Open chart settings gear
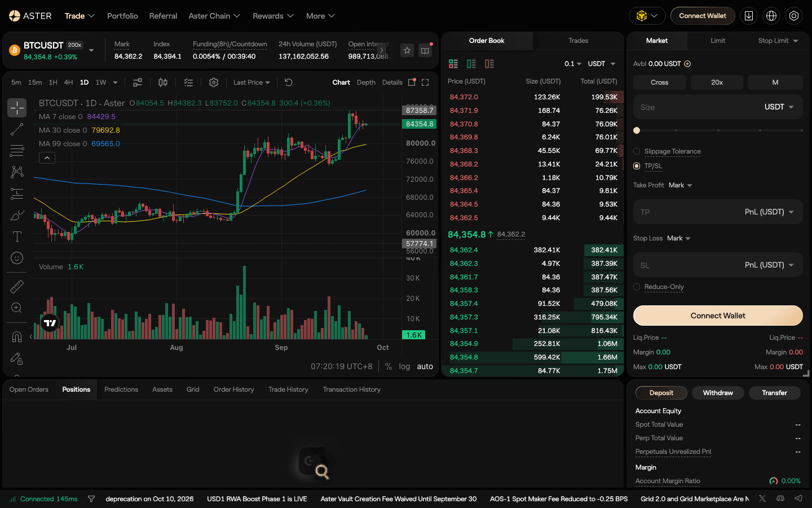The height and width of the screenshot is (508, 812). coord(214,82)
